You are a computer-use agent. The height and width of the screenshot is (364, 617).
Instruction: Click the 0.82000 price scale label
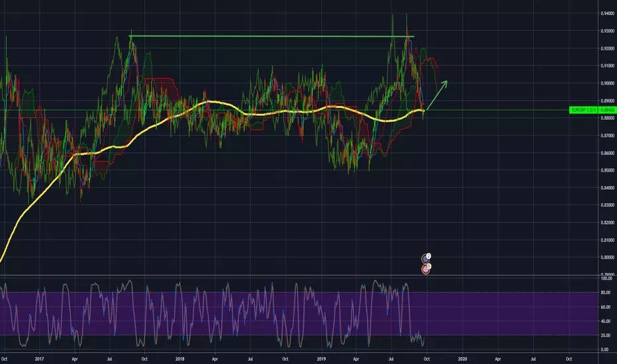click(x=607, y=223)
